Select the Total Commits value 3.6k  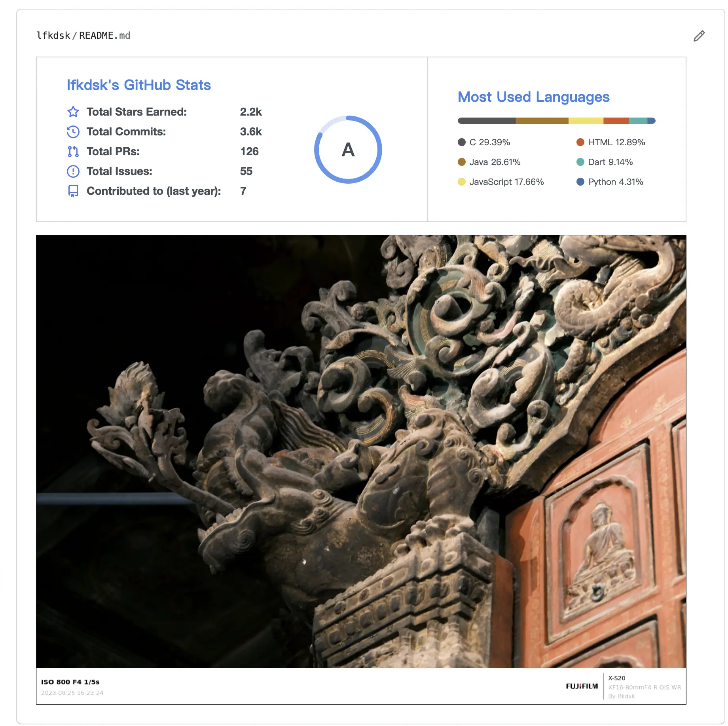251,132
